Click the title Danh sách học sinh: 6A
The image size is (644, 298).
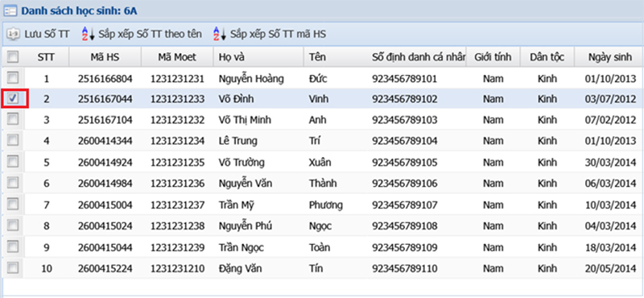(x=79, y=11)
